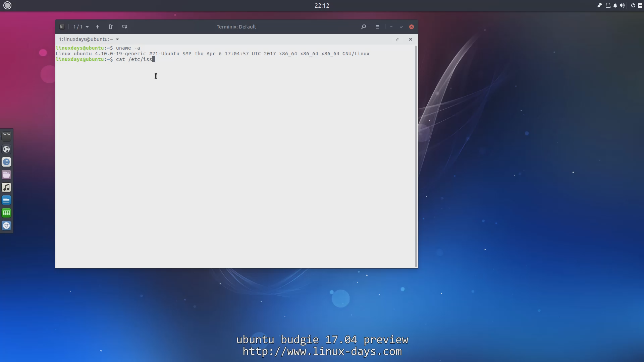This screenshot has height=362, width=644.
Task: Split terminal downward
Action: [x=125, y=27]
